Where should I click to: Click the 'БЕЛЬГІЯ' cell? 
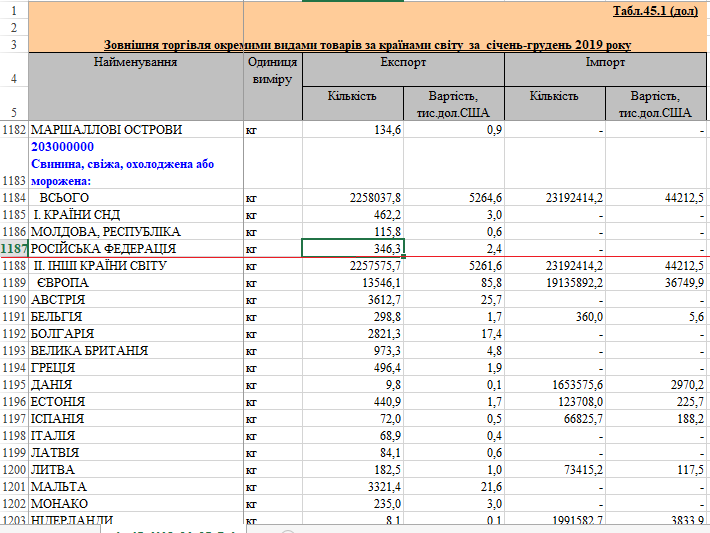pos(136,317)
